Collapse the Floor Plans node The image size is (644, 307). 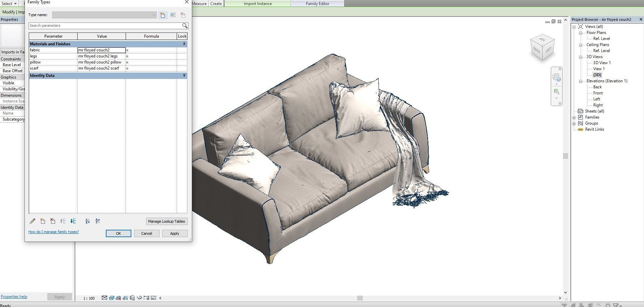tap(581, 33)
